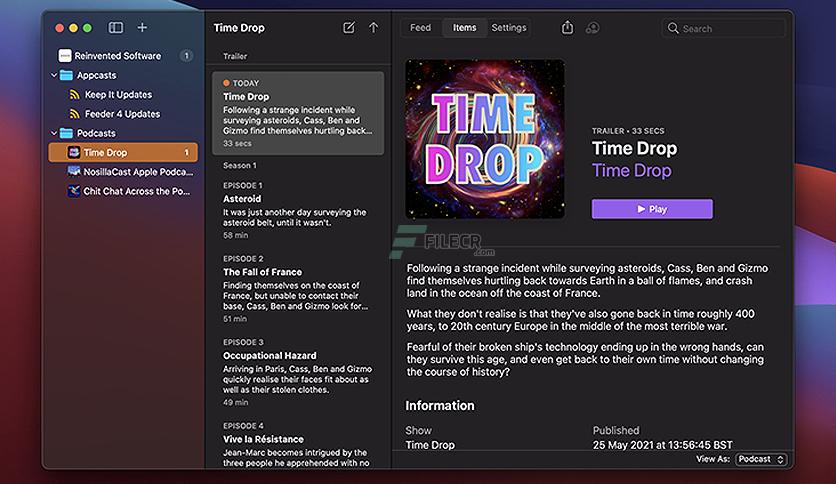Screen dimensions: 836x484
Task: Select Episode 3 Occupational Hazard
Action: coord(298,372)
